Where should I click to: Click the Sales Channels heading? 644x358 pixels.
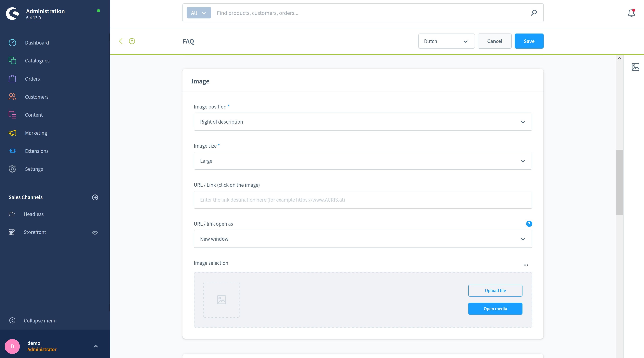tap(26, 197)
